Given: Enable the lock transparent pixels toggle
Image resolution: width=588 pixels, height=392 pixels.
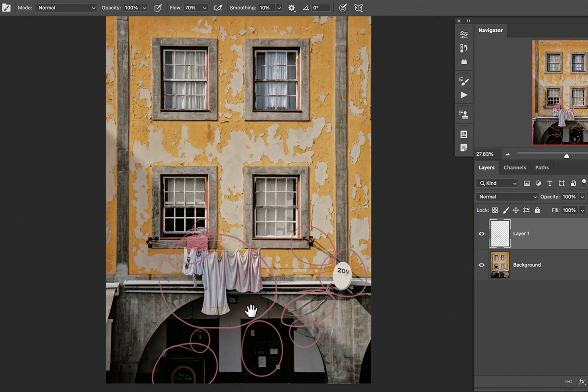Looking at the screenshot, I should 496,210.
